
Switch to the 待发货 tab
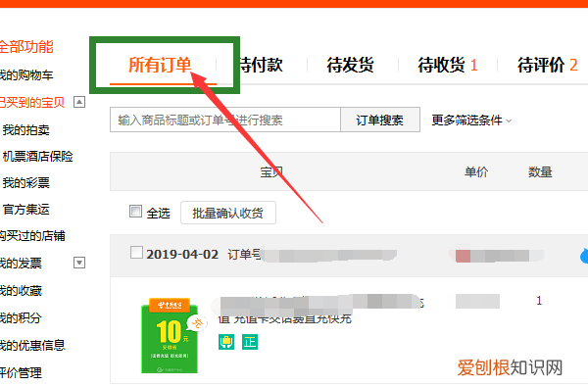[350, 65]
